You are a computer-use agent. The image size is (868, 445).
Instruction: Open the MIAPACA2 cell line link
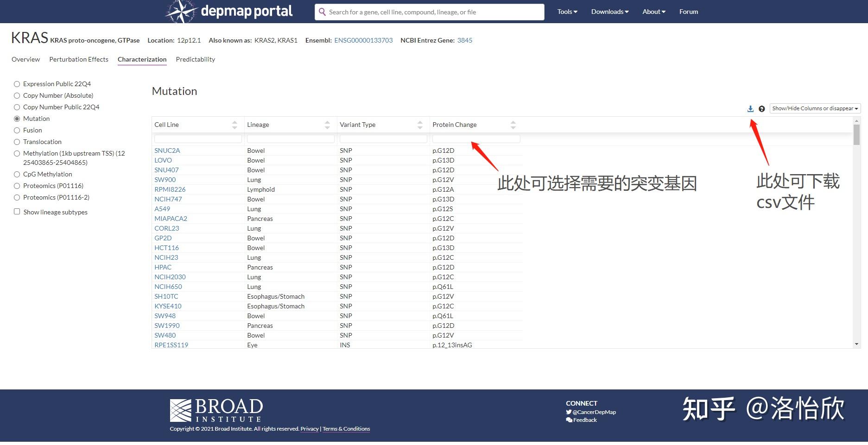pos(171,219)
